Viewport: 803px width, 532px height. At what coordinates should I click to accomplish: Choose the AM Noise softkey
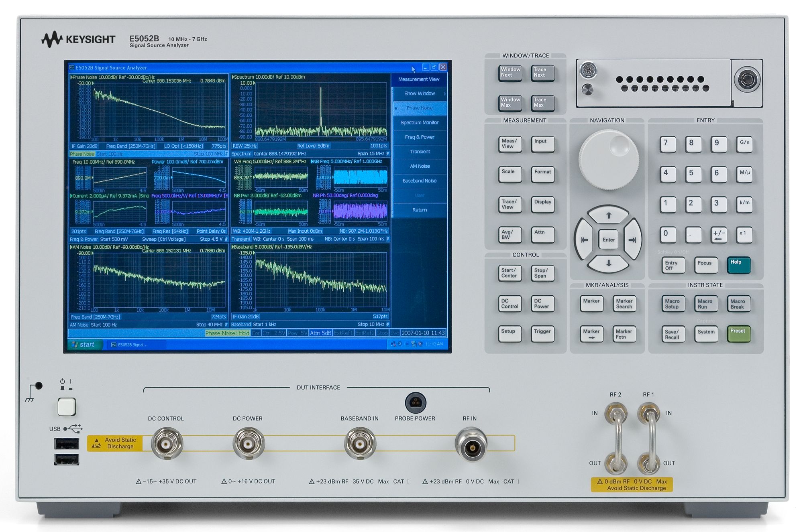point(419,166)
